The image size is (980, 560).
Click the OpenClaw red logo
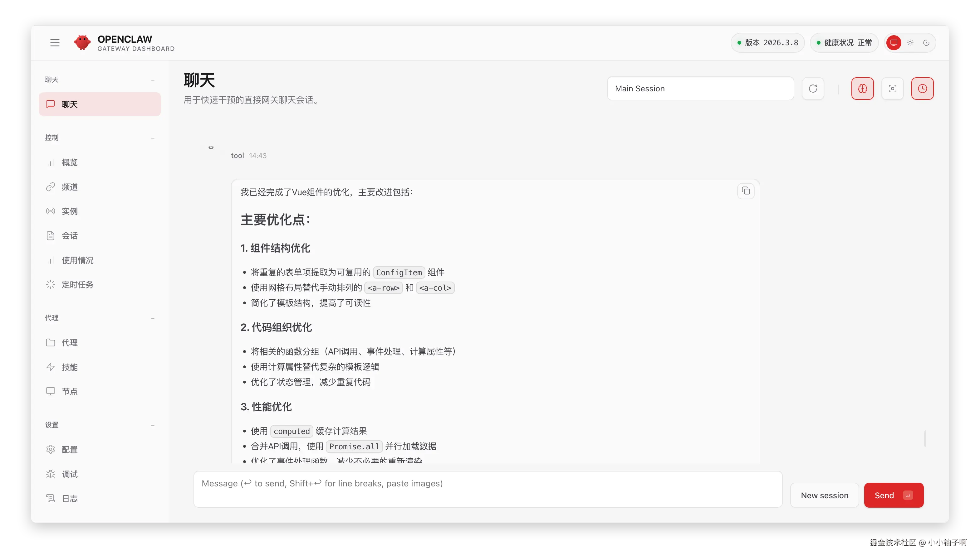tap(82, 43)
